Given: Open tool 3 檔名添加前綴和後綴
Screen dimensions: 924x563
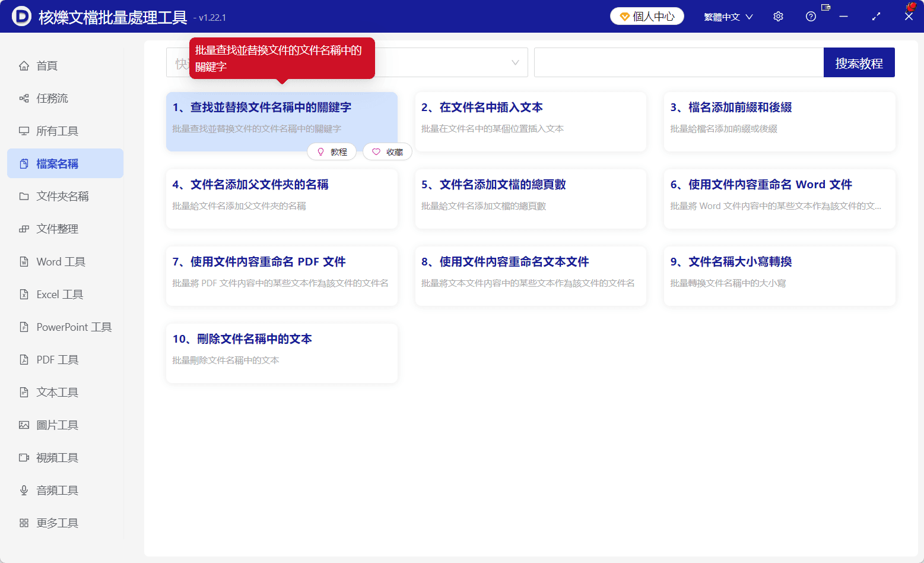Looking at the screenshot, I should 780,122.
